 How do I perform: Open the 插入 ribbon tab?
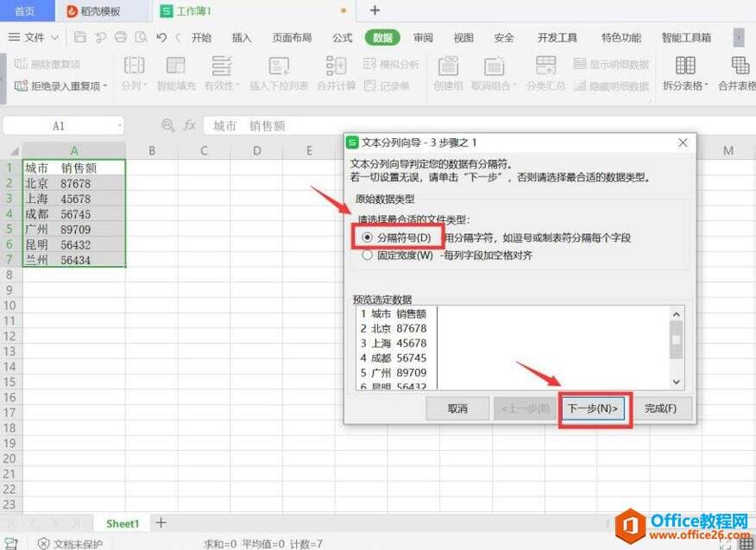point(241,38)
